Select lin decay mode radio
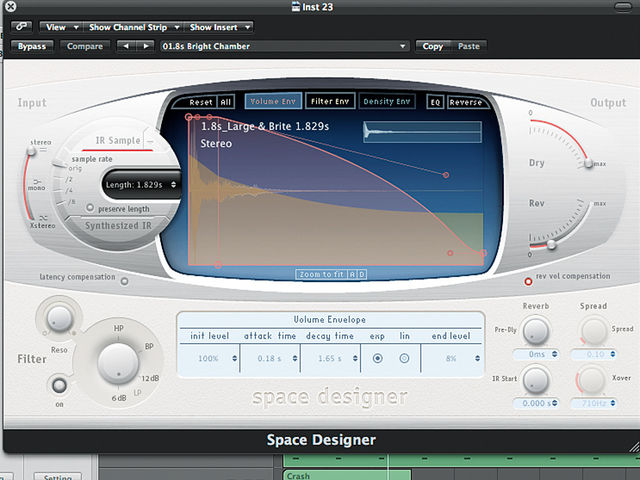640x480 pixels. pyautogui.click(x=404, y=358)
